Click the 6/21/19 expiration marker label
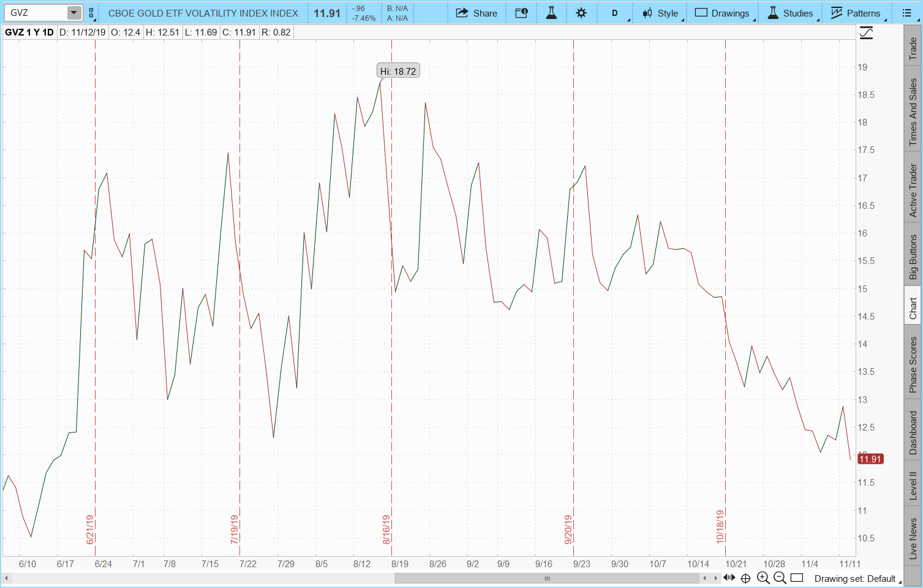The image size is (923, 588). click(x=90, y=530)
